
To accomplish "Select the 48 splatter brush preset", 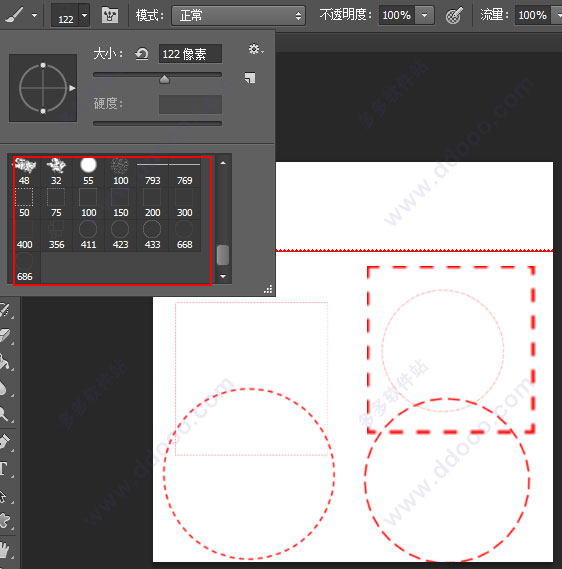I will tap(25, 172).
